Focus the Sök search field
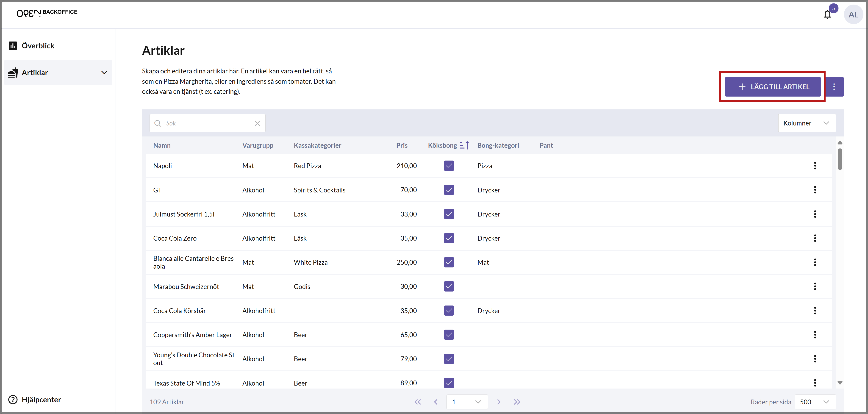This screenshot has width=868, height=414. pyautogui.click(x=208, y=123)
